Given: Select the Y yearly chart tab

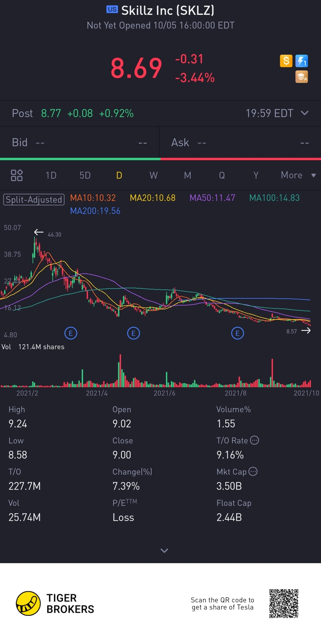Looking at the screenshot, I should 256,175.
